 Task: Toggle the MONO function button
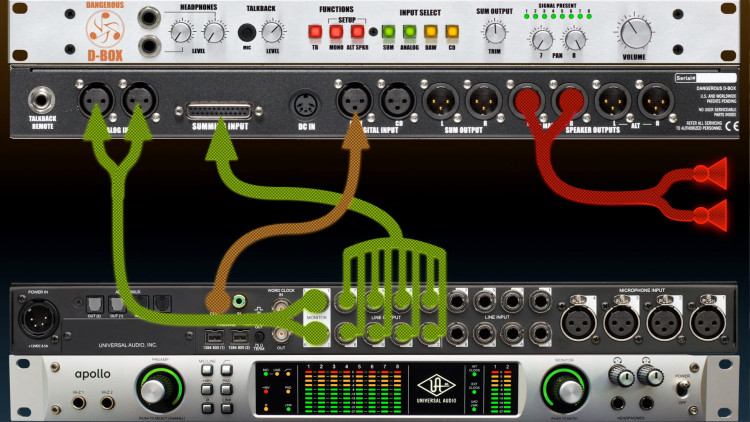(x=336, y=32)
